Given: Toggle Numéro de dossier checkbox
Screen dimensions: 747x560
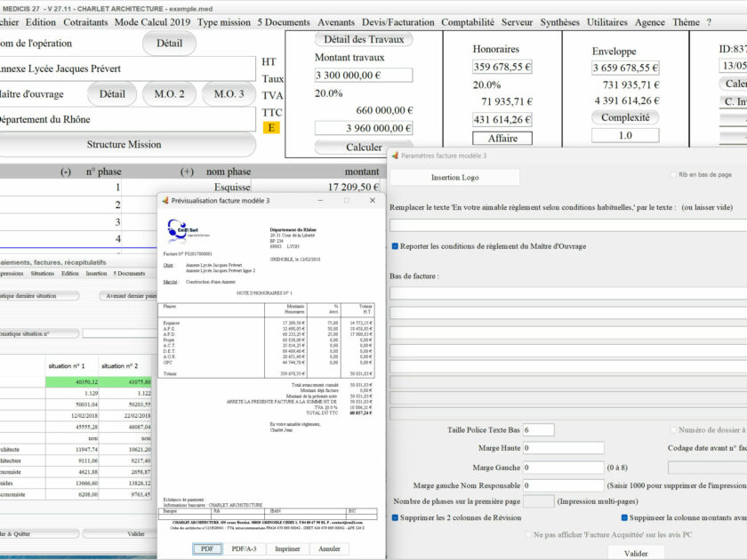Looking at the screenshot, I should pyautogui.click(x=673, y=430).
